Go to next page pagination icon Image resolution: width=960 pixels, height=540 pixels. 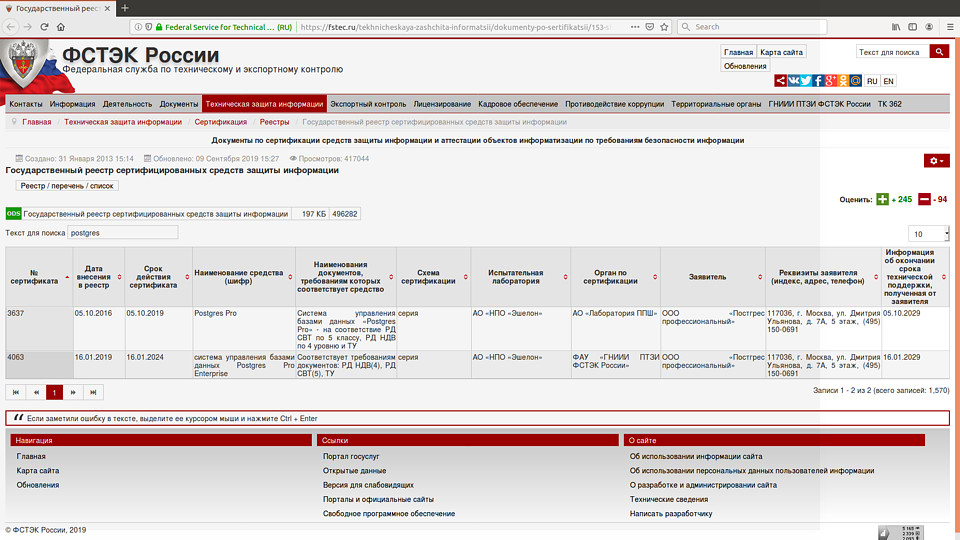pyautogui.click(x=73, y=392)
